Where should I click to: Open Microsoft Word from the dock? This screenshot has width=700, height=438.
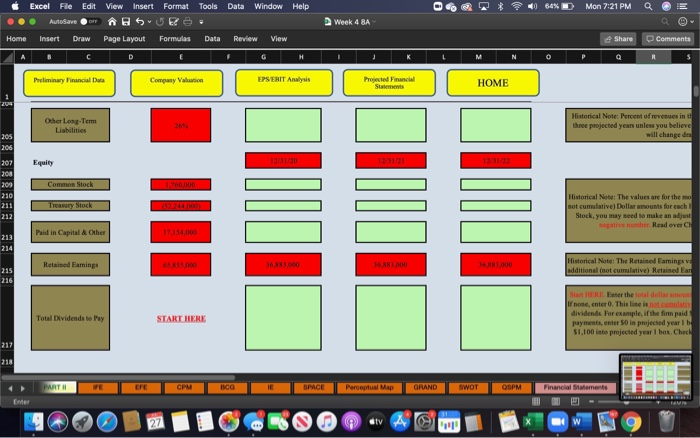tap(582, 421)
